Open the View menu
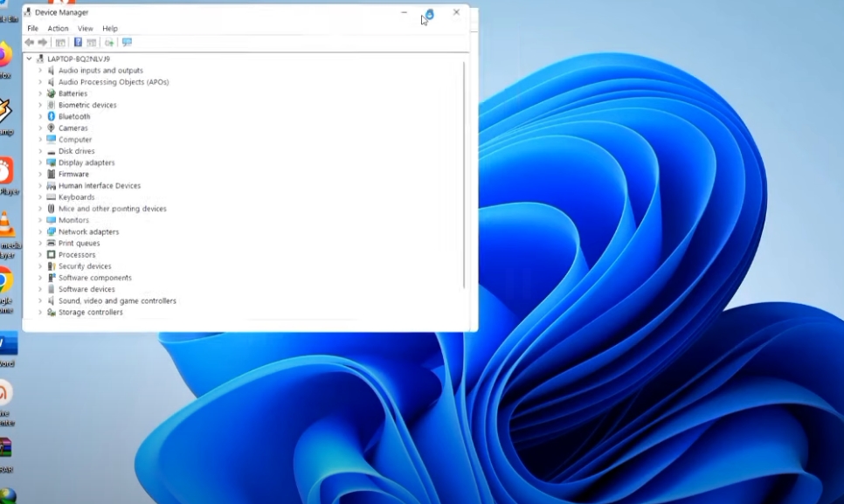 pos(85,29)
